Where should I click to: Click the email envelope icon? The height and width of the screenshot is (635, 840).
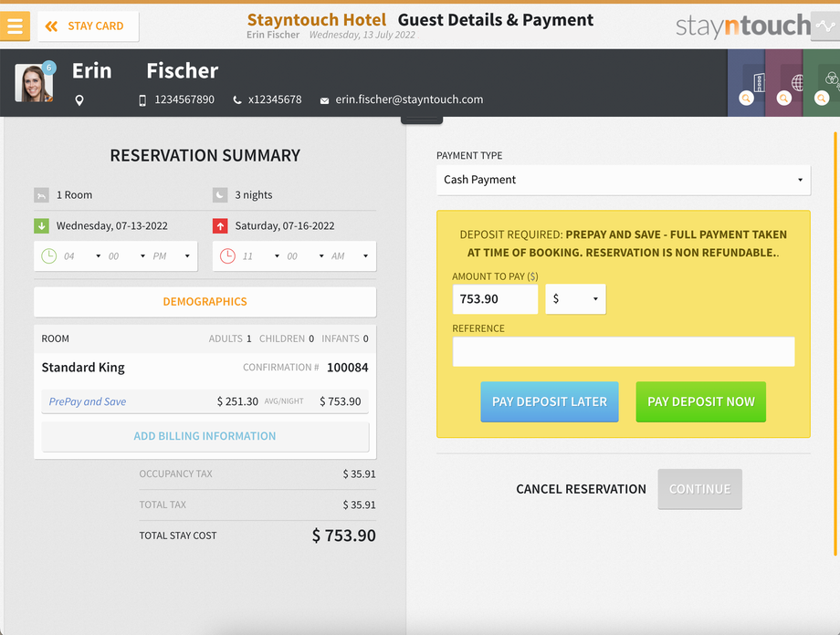pos(324,100)
